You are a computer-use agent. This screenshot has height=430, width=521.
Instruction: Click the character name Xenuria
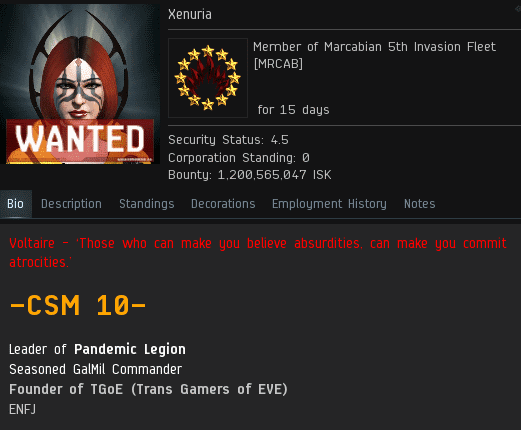tap(190, 14)
